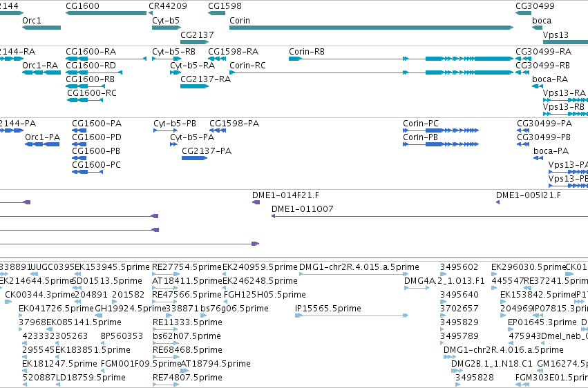Click the DMG1-chr2R.4.015.a.5prime feature
588x388 pixels.
[x=354, y=274]
